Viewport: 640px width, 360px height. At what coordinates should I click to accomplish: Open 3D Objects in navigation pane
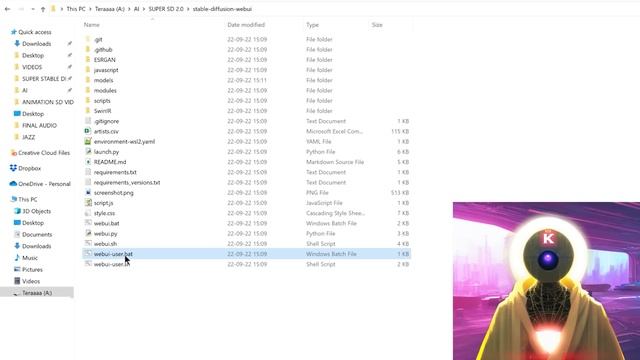point(36,211)
